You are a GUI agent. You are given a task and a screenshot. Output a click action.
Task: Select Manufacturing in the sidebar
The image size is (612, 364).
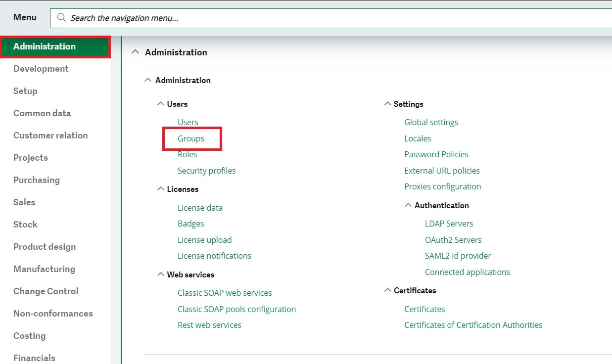click(44, 269)
